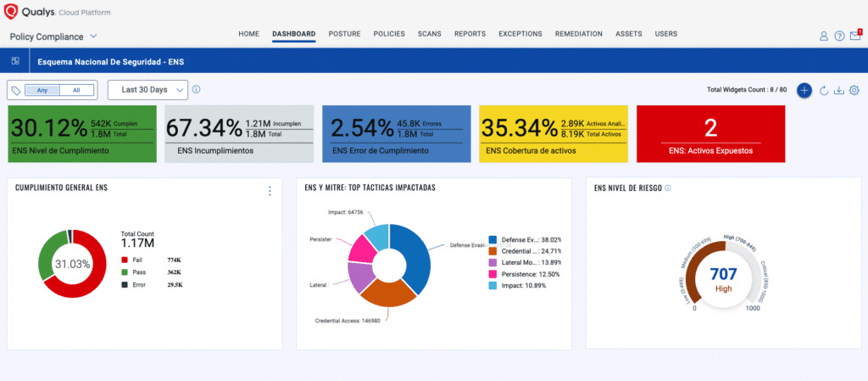This screenshot has width=868, height=381.
Task: Go to the POSTURE tab
Action: tap(344, 34)
